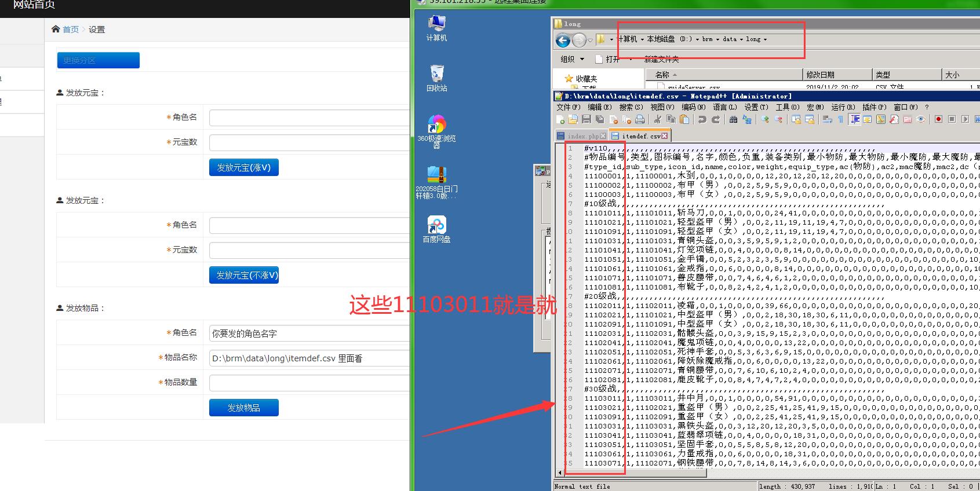Click the Print icon in Notepad++ toolbar
Viewport: 980px width, 491px height.
click(640, 119)
